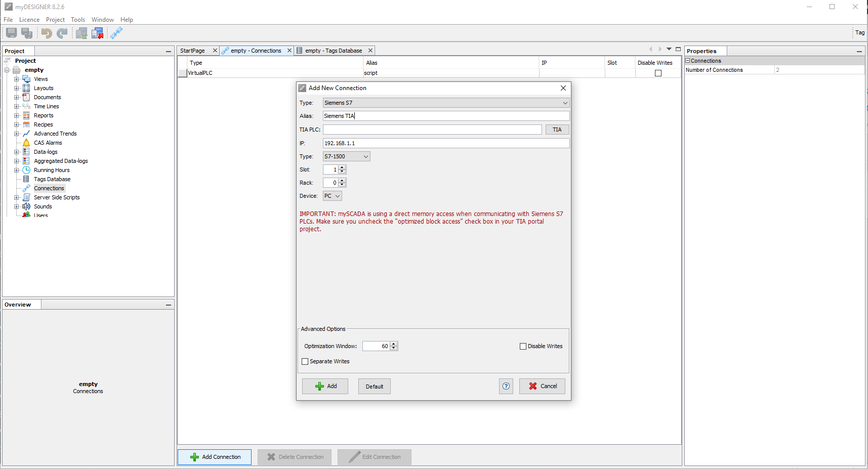
Task: Open the Licence menu
Action: 29,20
